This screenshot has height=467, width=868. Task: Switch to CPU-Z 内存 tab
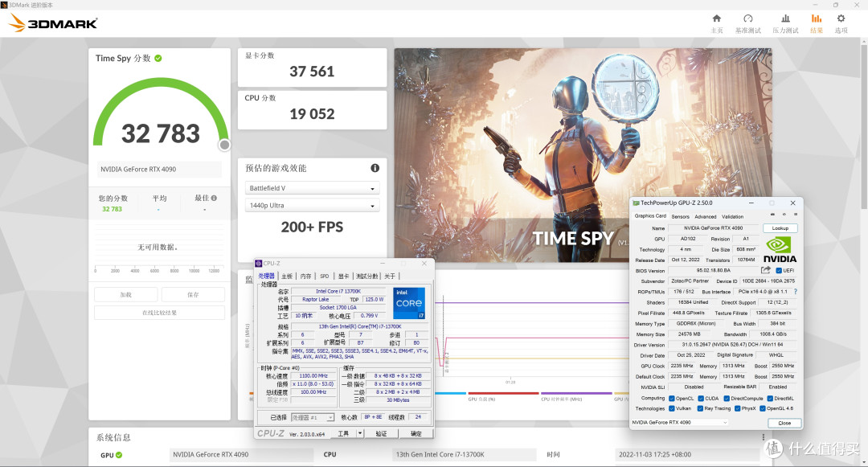point(305,277)
